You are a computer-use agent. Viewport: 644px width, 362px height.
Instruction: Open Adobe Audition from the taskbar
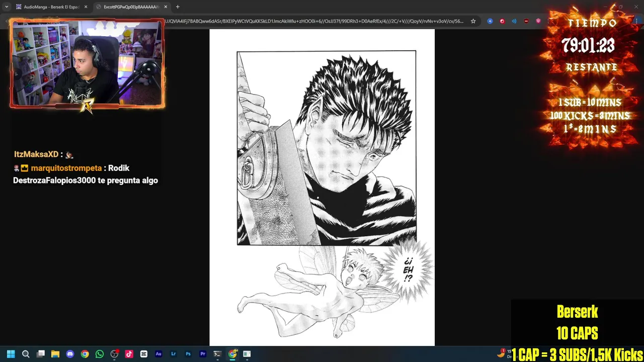point(158,354)
